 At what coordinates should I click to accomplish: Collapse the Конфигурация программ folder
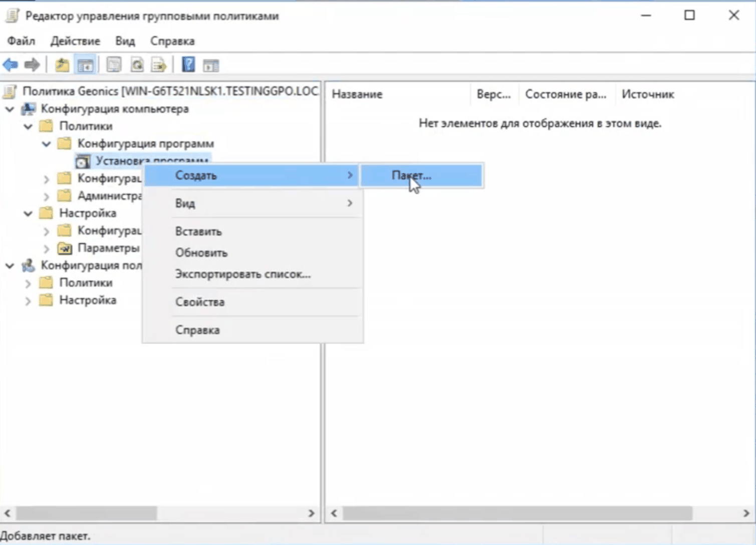coord(47,144)
